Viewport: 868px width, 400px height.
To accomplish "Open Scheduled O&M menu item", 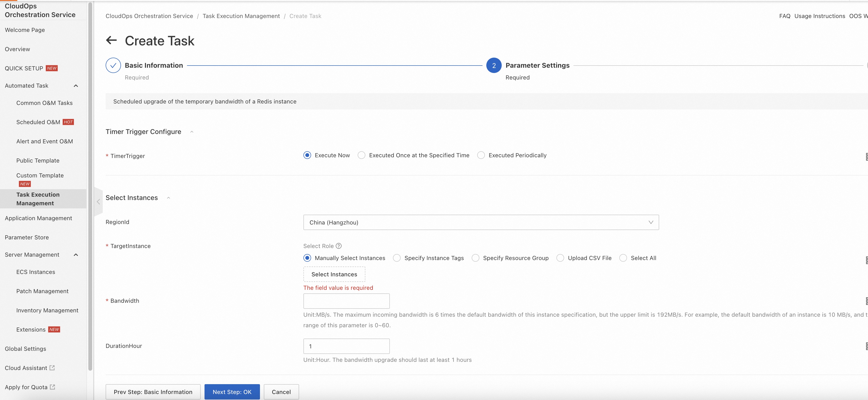I will tap(38, 122).
